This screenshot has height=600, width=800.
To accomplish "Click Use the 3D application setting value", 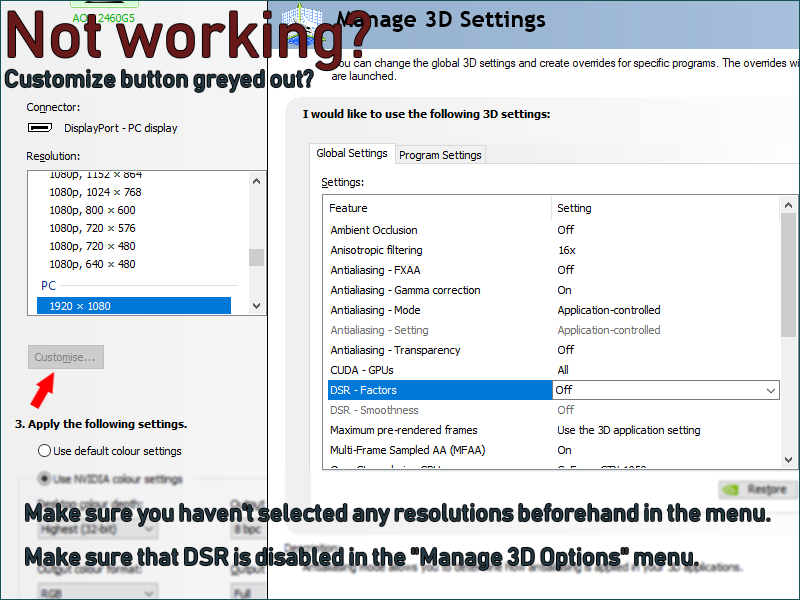I will [x=629, y=430].
